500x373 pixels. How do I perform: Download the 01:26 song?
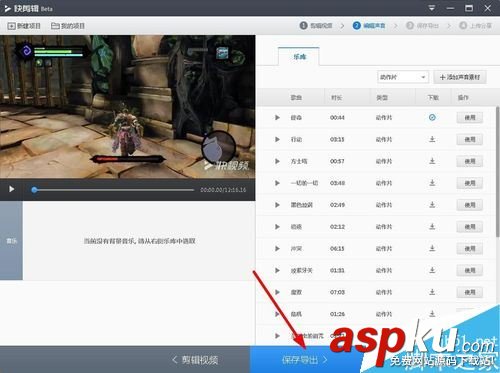(432, 314)
